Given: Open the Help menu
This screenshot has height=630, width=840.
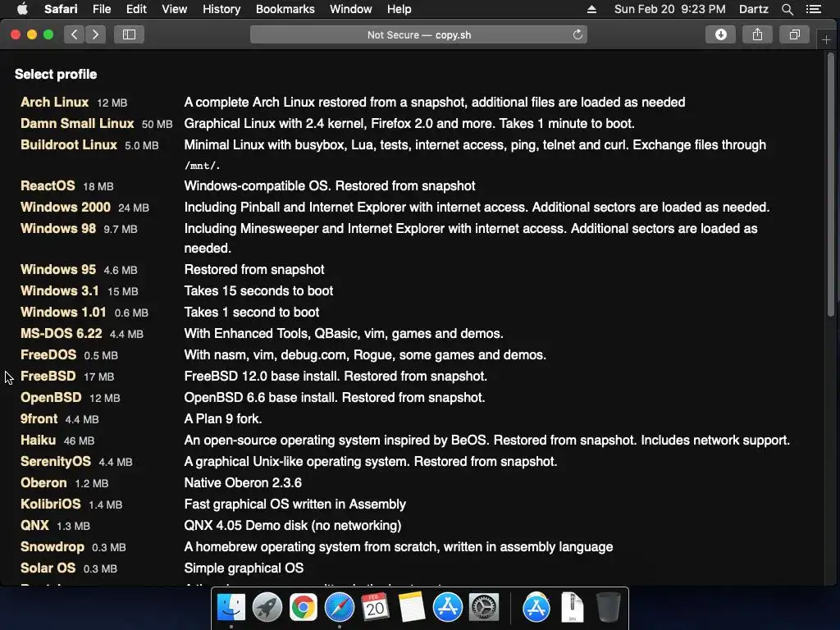Looking at the screenshot, I should [399, 9].
